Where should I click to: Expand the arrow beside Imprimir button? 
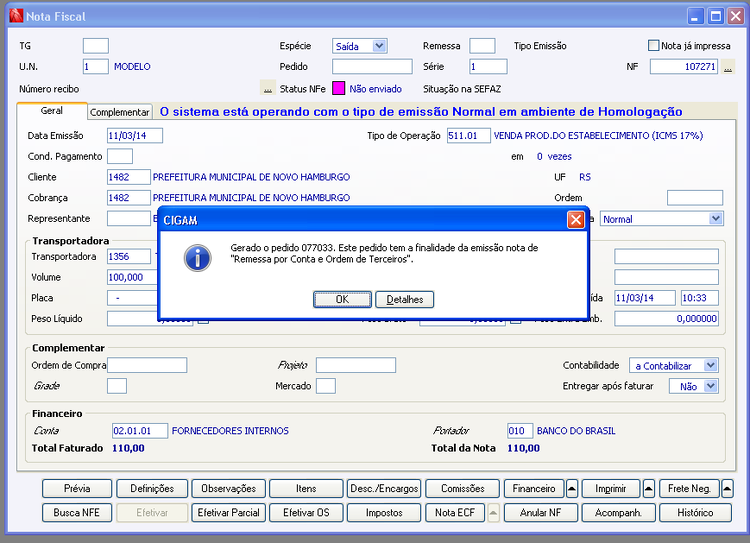649,488
